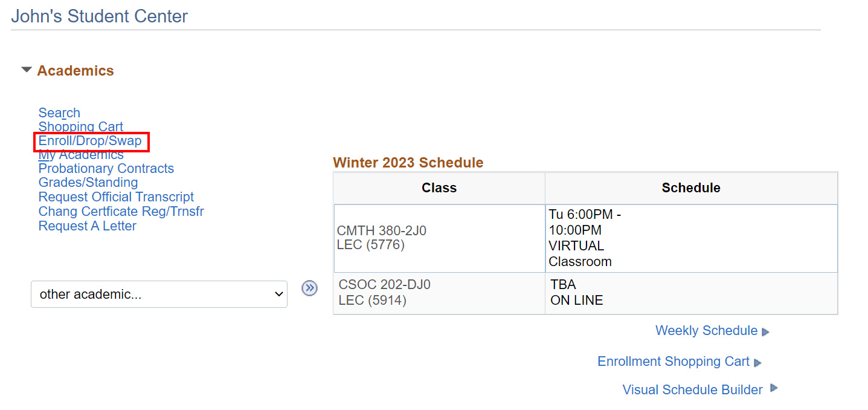Open the 'other academic...' dropdown
This screenshot has width=868, height=410.
(159, 294)
